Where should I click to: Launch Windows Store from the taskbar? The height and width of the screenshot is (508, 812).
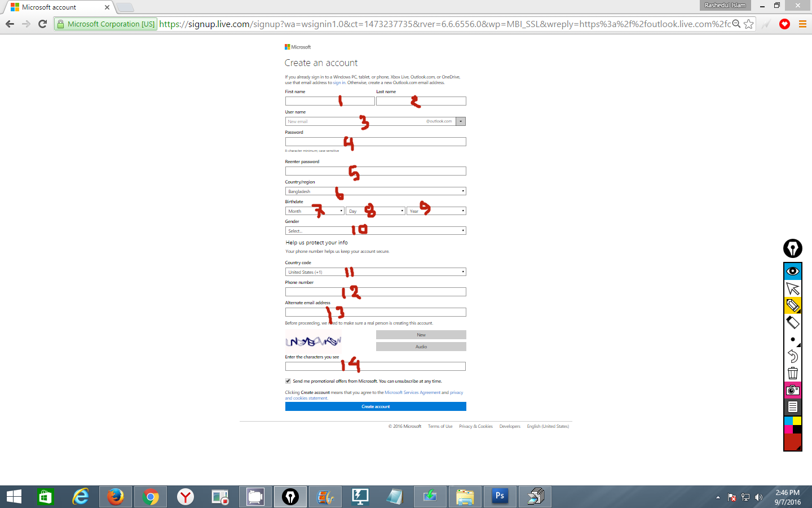(45, 497)
